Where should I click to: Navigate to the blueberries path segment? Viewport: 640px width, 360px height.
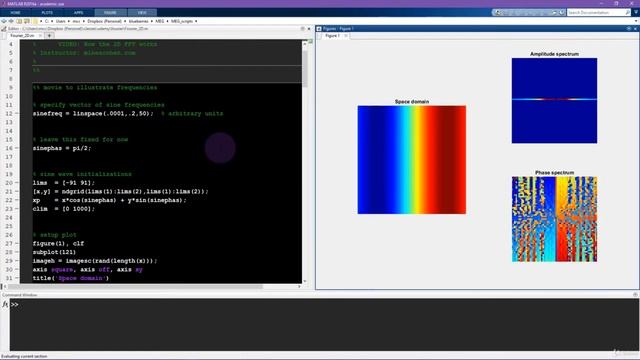point(138,21)
